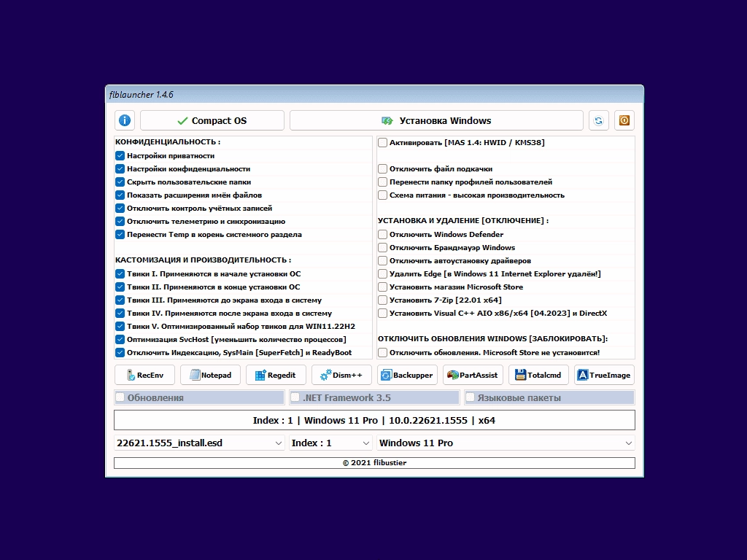Image resolution: width=747 pixels, height=560 pixels.
Task: Check Удалить Edge option
Action: pos(382,274)
